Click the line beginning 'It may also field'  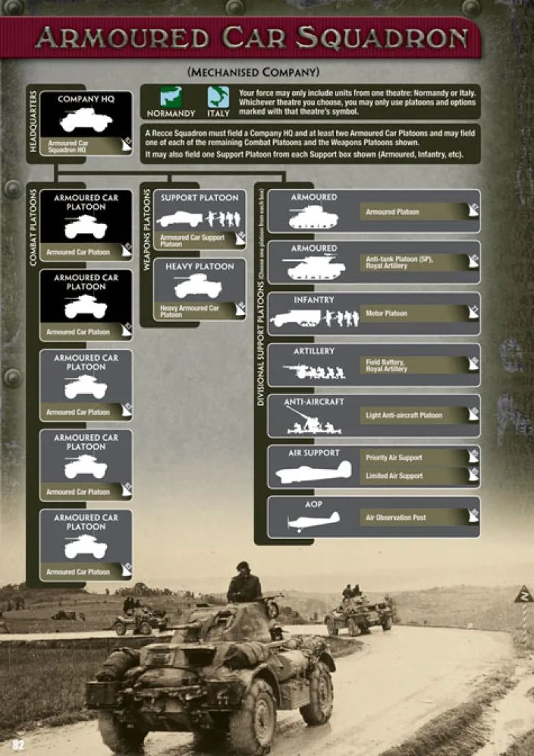coord(304,155)
